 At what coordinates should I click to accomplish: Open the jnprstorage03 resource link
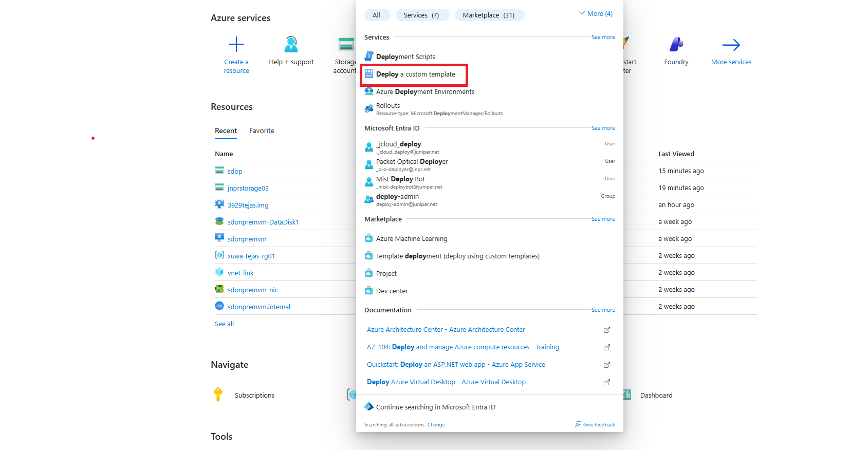tap(248, 189)
